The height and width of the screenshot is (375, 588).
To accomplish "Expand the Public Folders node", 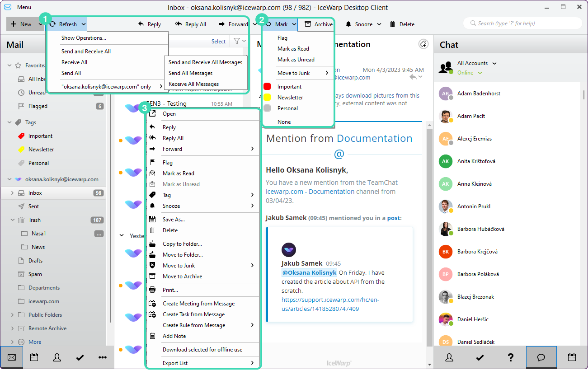I will (12, 315).
